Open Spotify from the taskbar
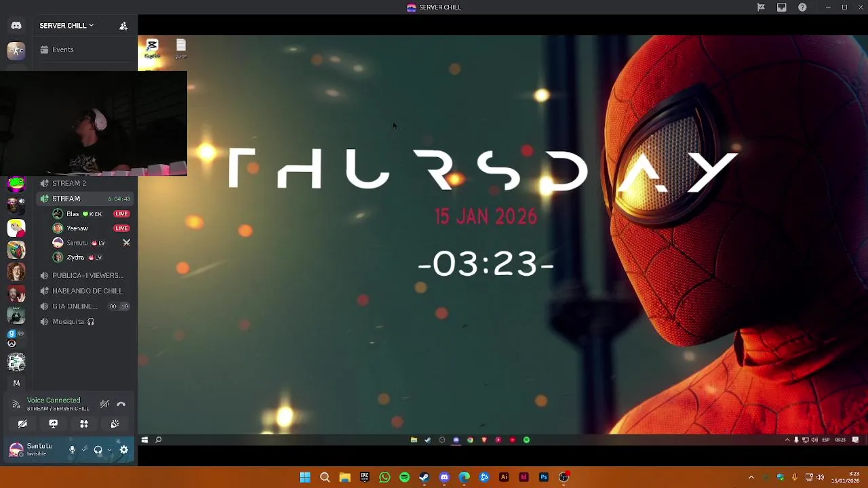The width and height of the screenshot is (868, 488). [404, 477]
